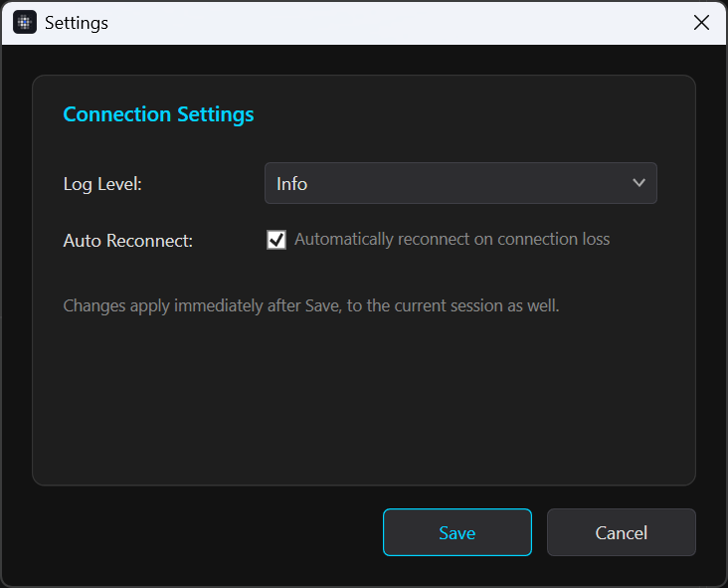Click the checkmark box beside Automatically reconnect
The width and height of the screenshot is (728, 588).
pos(276,240)
